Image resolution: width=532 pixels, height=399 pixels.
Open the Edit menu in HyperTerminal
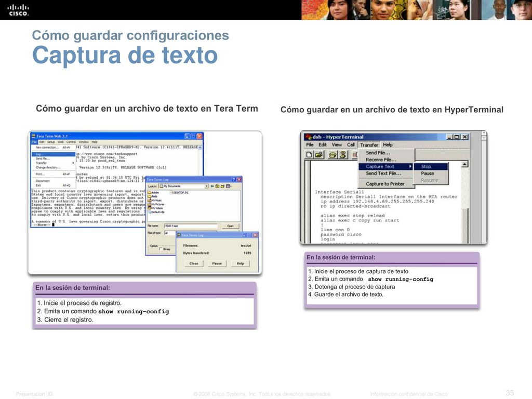[x=322, y=144]
